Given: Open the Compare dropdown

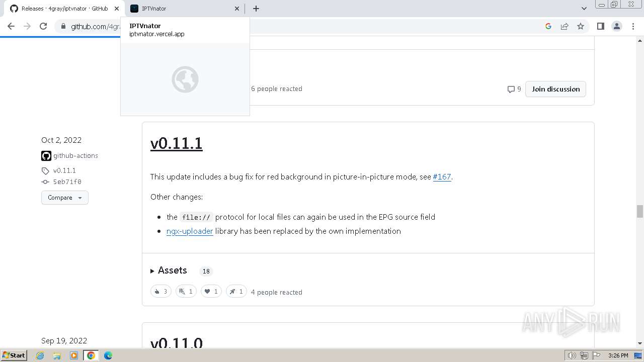Looking at the screenshot, I should coord(64,198).
